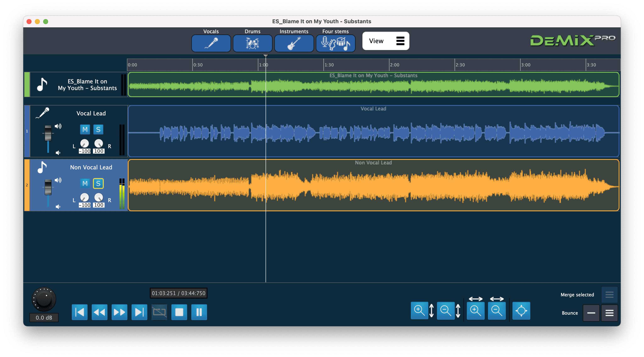The image size is (644, 357).
Task: Click the 0.0 dB master level field
Action: pos(44,318)
